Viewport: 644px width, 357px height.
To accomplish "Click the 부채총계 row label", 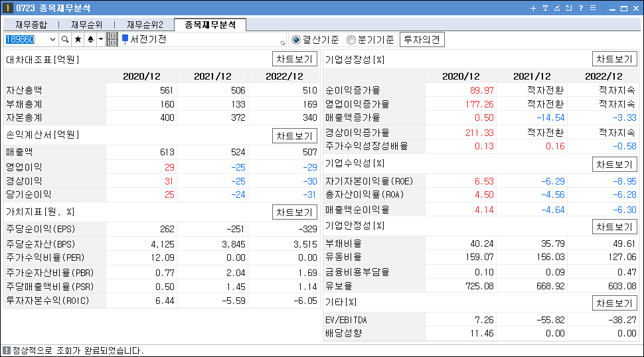I will pos(24,104).
